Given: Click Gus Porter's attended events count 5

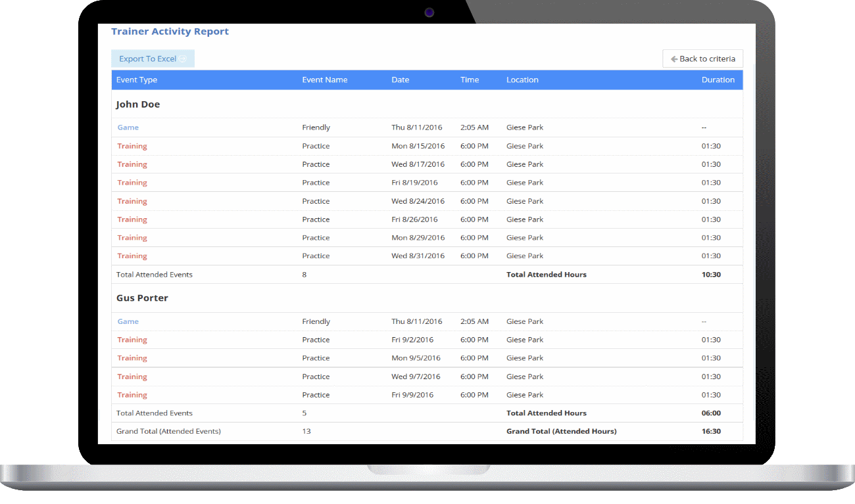Looking at the screenshot, I should tap(305, 413).
